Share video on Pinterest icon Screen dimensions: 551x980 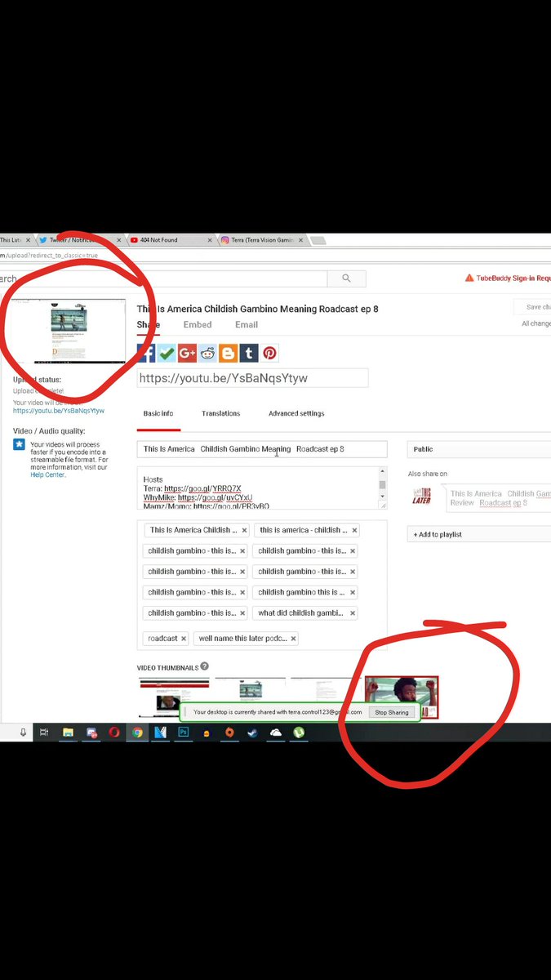coord(269,353)
